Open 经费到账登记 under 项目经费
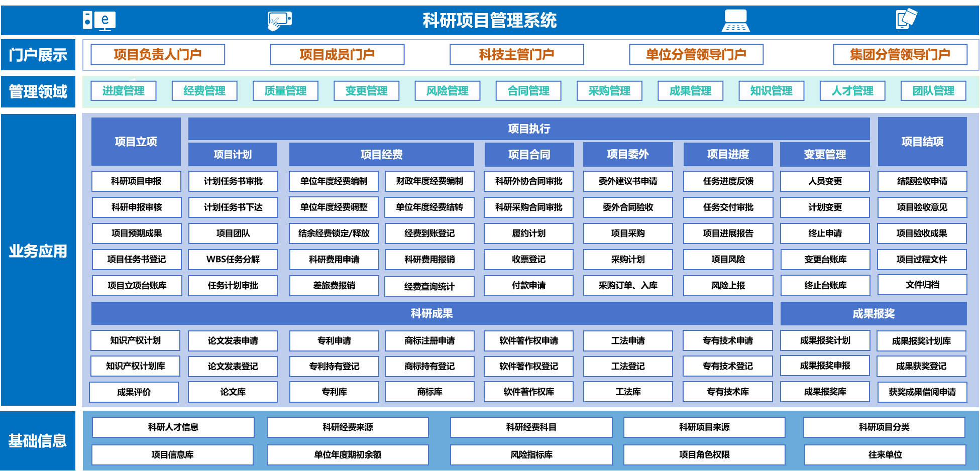This screenshot has height=471, width=980. [429, 233]
